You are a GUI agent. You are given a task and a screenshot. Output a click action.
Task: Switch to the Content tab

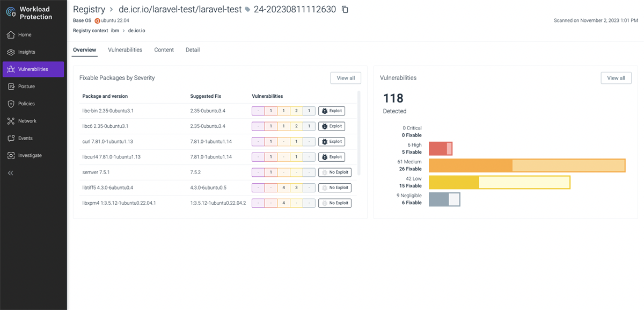(x=164, y=49)
